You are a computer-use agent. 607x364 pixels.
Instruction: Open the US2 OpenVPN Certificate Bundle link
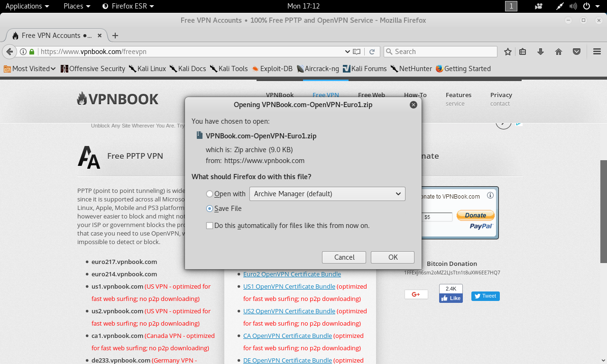click(289, 311)
